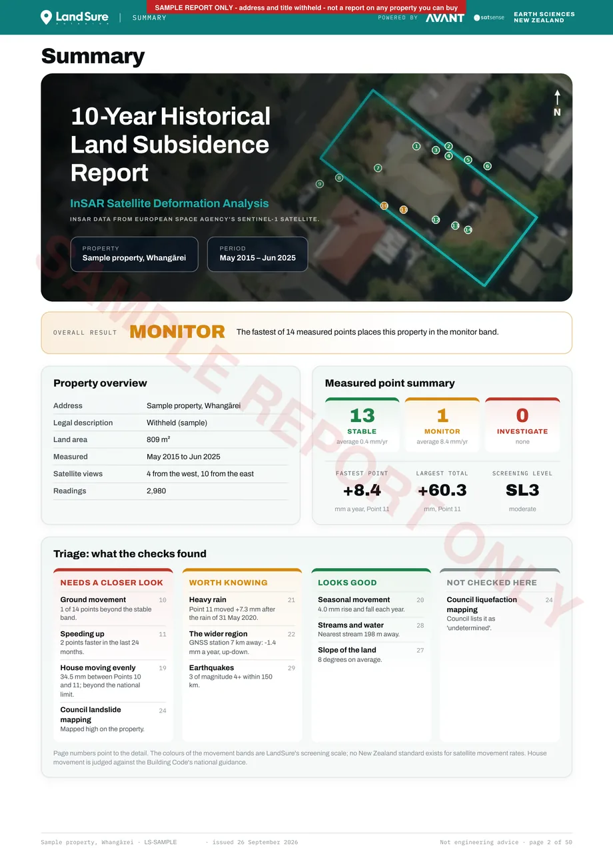Click the fastest point value +8.4
This screenshot has height=868, width=613.
(362, 491)
